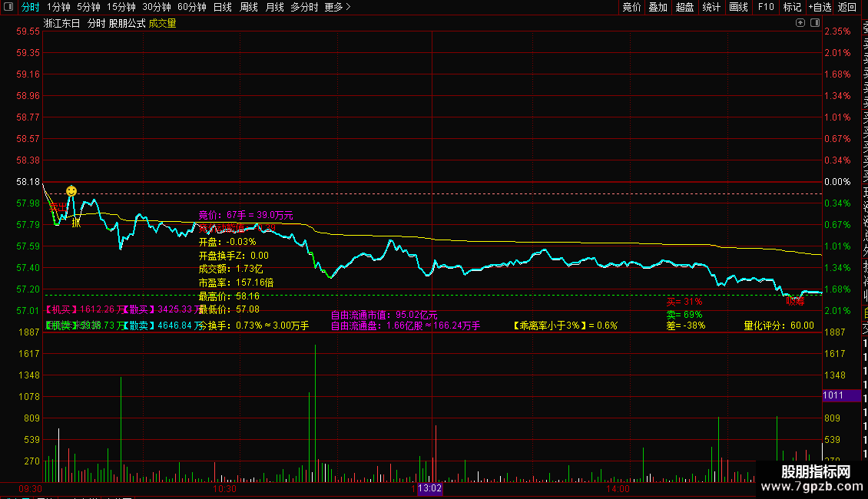Click the 成交量 volume label

pos(162,23)
